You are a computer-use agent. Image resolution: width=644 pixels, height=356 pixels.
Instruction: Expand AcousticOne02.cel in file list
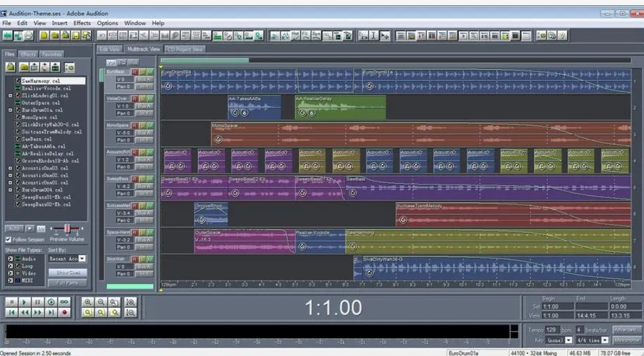coord(10,175)
